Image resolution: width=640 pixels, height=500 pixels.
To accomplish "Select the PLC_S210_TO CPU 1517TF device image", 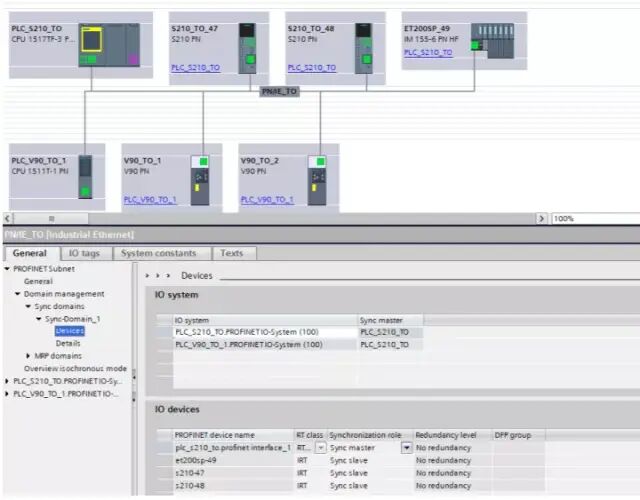I will 109,45.
